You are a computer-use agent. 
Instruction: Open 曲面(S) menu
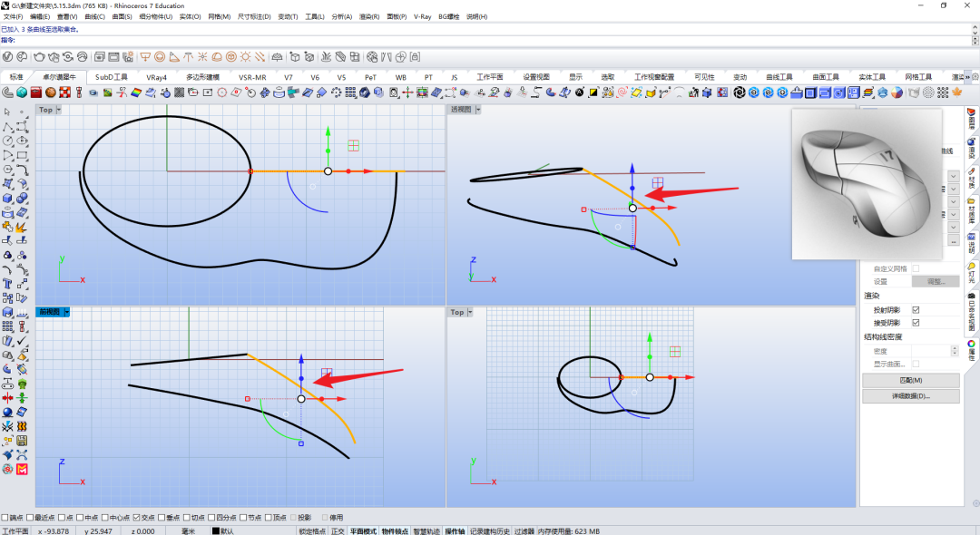point(122,17)
